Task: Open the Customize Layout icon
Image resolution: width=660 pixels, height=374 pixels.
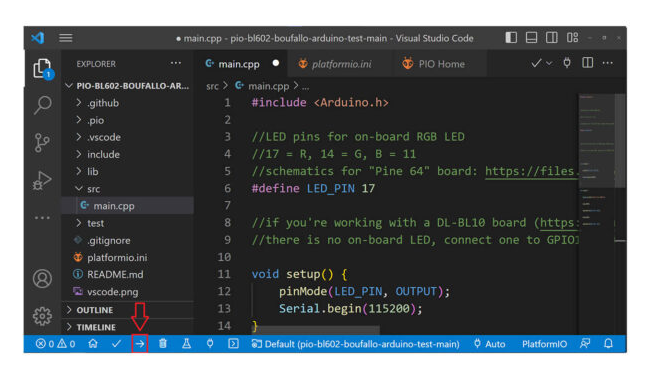Action: [x=572, y=37]
